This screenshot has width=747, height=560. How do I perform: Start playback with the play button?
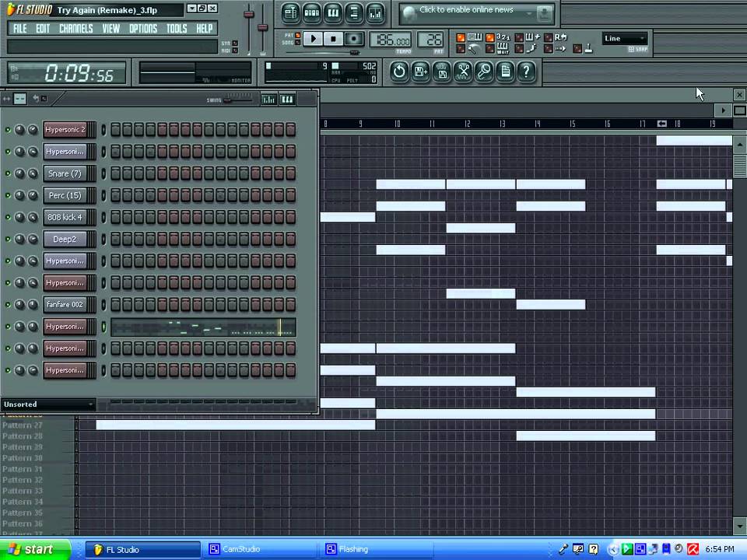(x=313, y=39)
